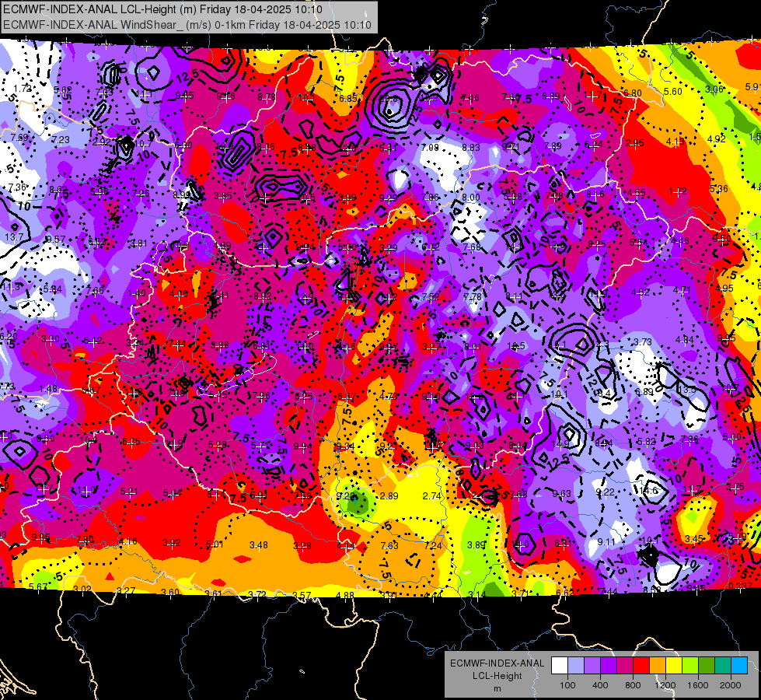Click the 9.63 wind shear value
The height and width of the screenshot is (700, 761).
(562, 494)
